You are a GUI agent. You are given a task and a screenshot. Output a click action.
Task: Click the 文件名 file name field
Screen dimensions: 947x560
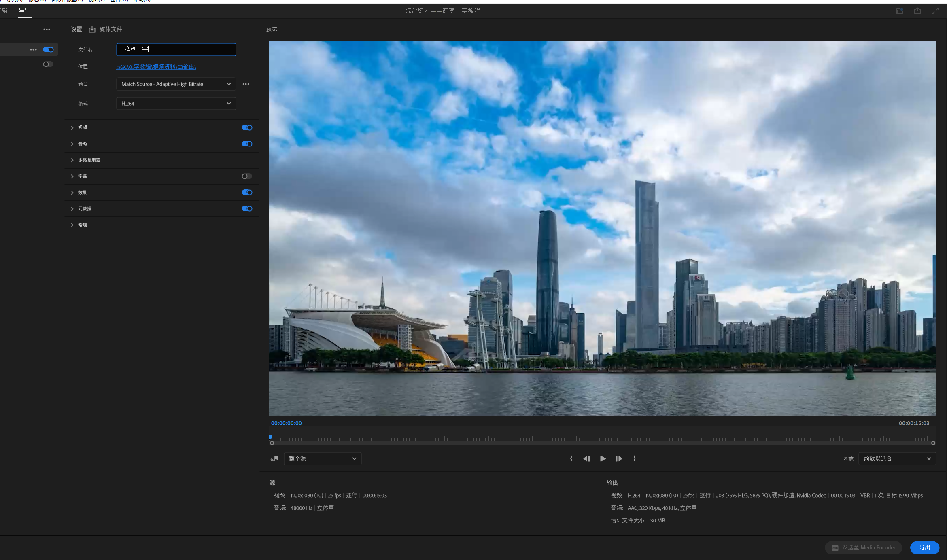pos(176,49)
